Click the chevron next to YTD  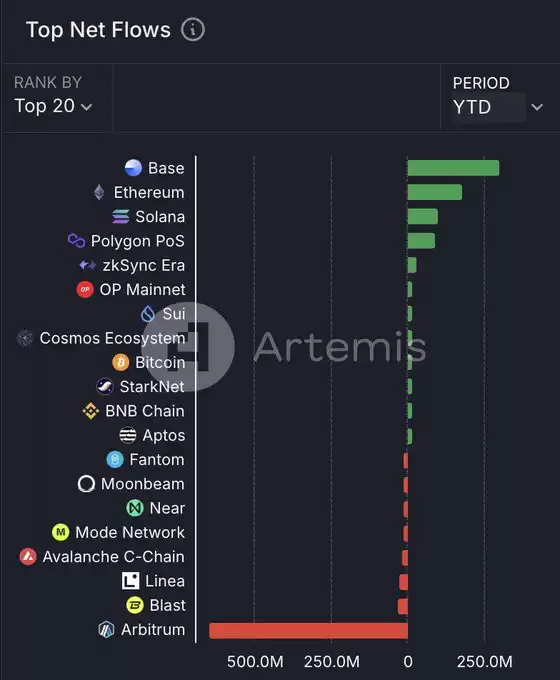537,107
